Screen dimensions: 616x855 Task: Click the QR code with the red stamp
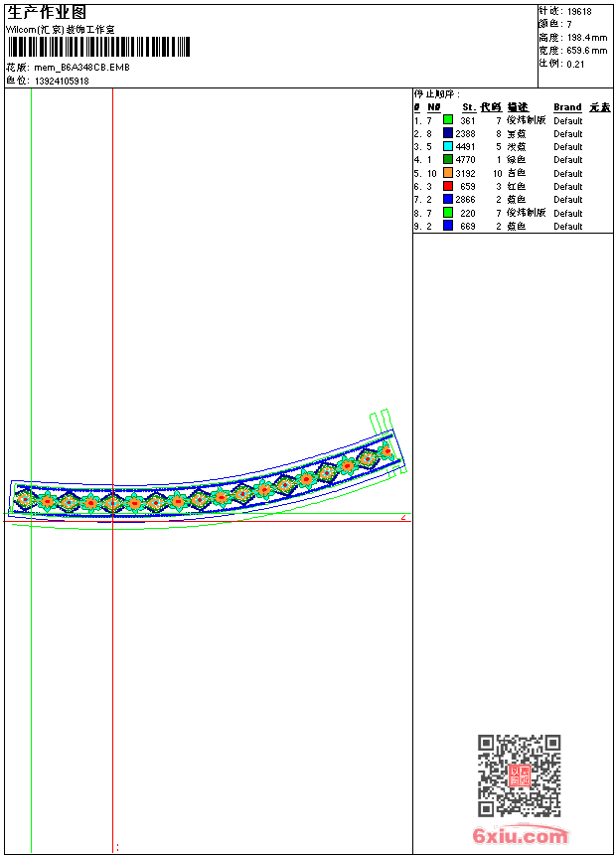coord(519,775)
